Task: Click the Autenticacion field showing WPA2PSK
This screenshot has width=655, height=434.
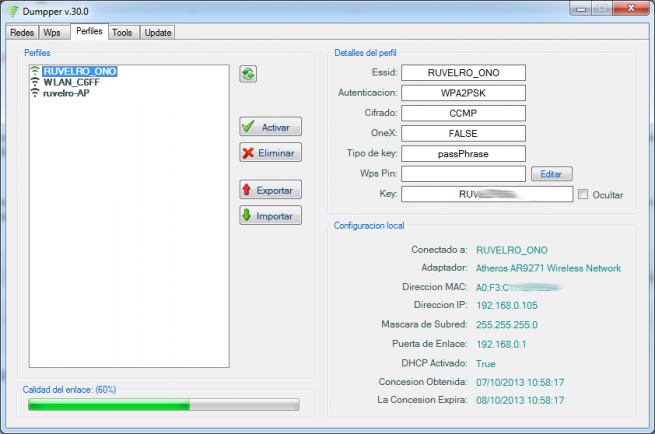Action: tap(465, 92)
